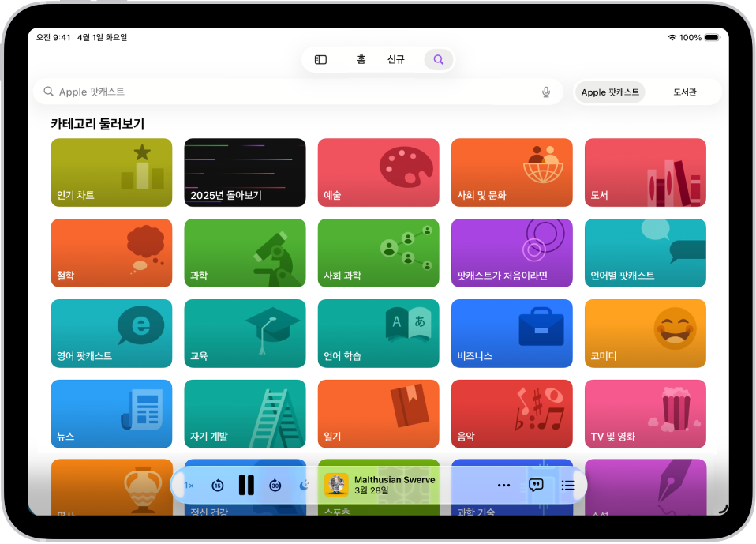
Task: Open the TV 및 영화 category
Action: [645, 414]
